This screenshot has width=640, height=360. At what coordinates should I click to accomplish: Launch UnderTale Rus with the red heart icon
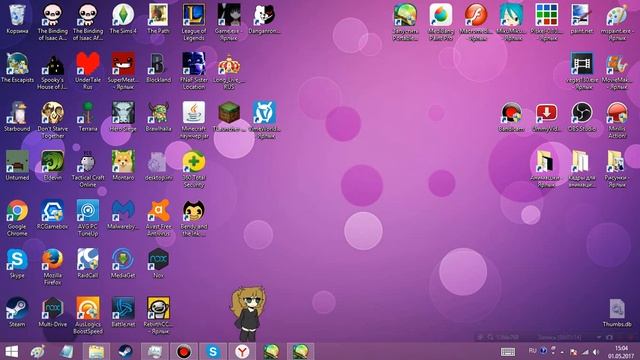(88, 71)
